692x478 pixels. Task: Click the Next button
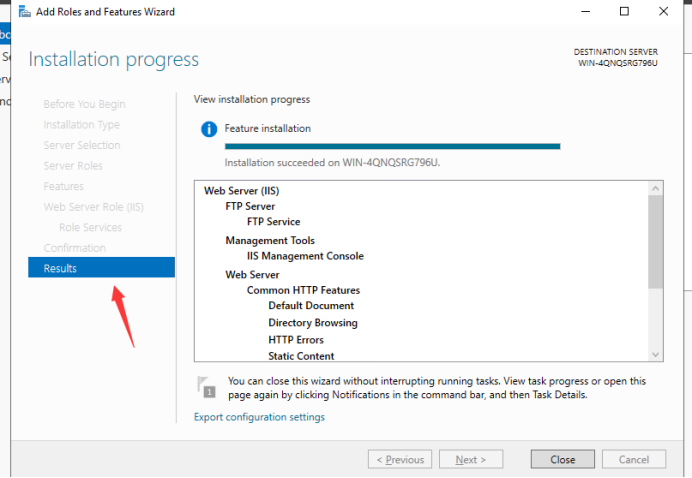click(470, 459)
